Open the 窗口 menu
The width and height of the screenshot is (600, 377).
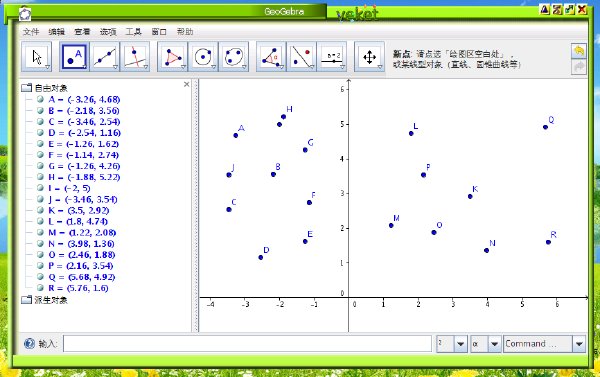(159, 32)
